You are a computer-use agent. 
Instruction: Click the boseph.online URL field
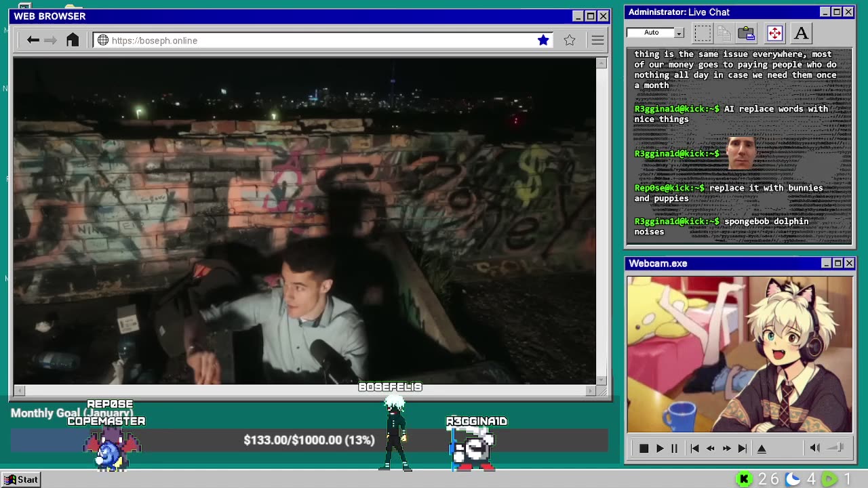(323, 40)
